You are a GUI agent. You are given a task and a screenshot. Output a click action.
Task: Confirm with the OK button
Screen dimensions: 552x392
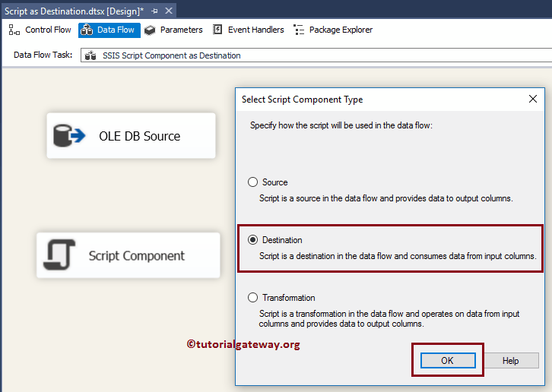(448, 360)
